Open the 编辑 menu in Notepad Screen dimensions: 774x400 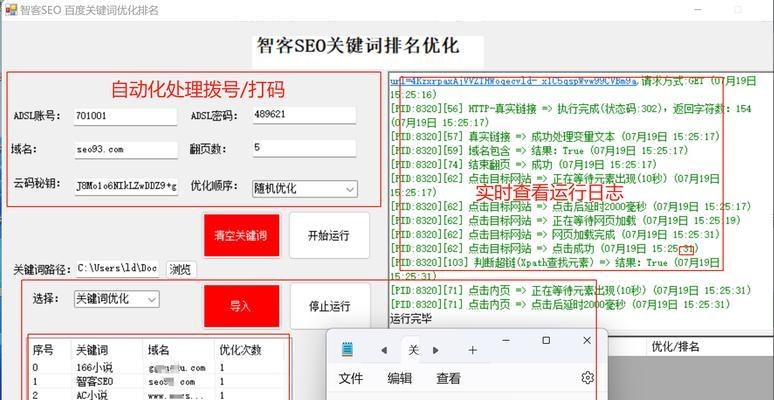coord(400,378)
